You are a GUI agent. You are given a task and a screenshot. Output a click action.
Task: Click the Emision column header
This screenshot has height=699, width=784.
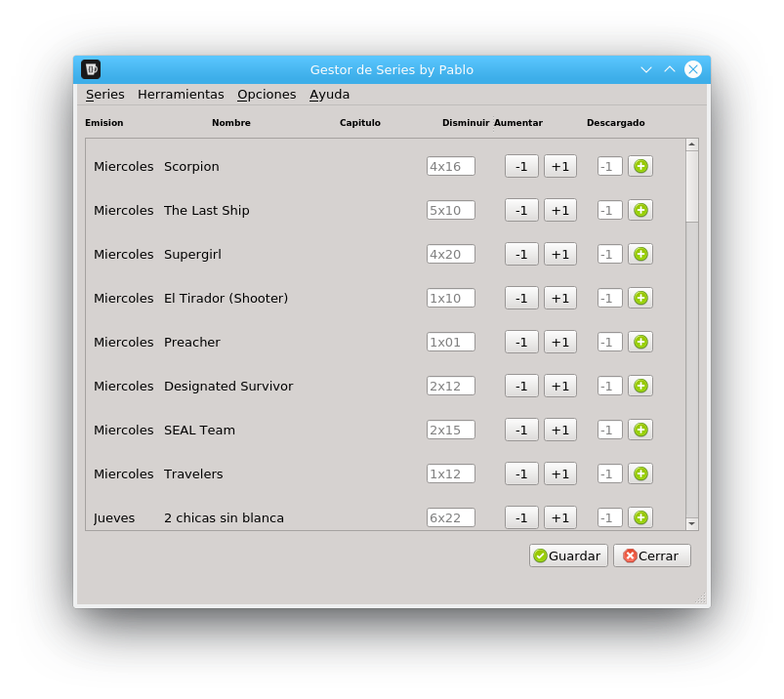click(104, 123)
